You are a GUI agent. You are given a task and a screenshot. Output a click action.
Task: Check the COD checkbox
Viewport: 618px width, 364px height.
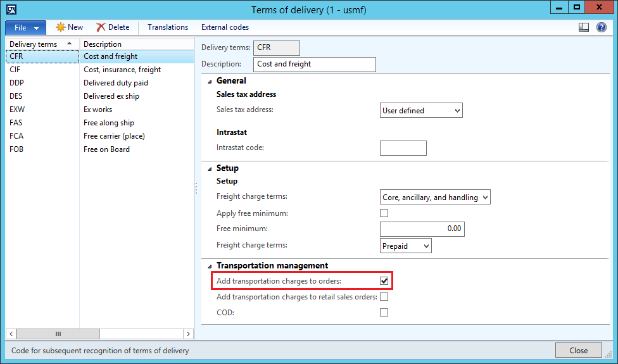(384, 312)
